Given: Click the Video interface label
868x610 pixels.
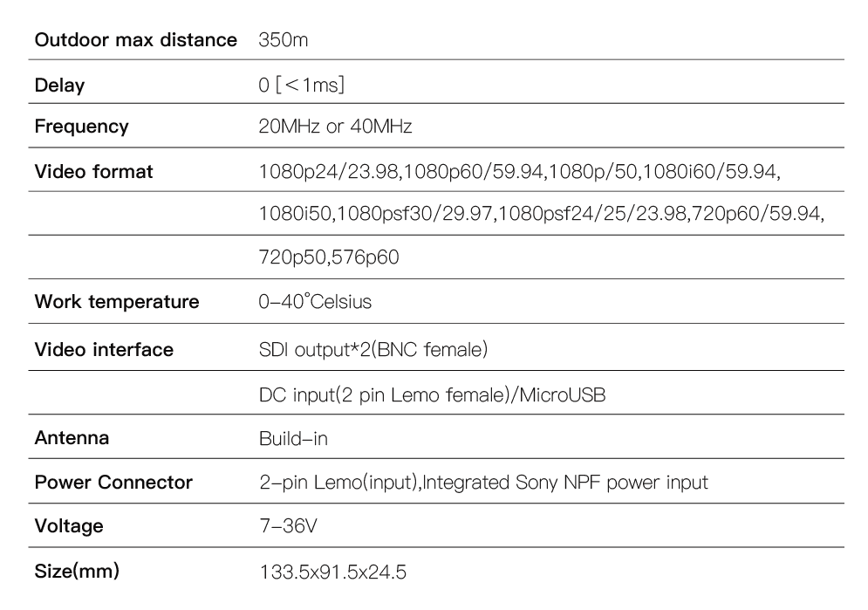Looking at the screenshot, I should pos(104,350).
